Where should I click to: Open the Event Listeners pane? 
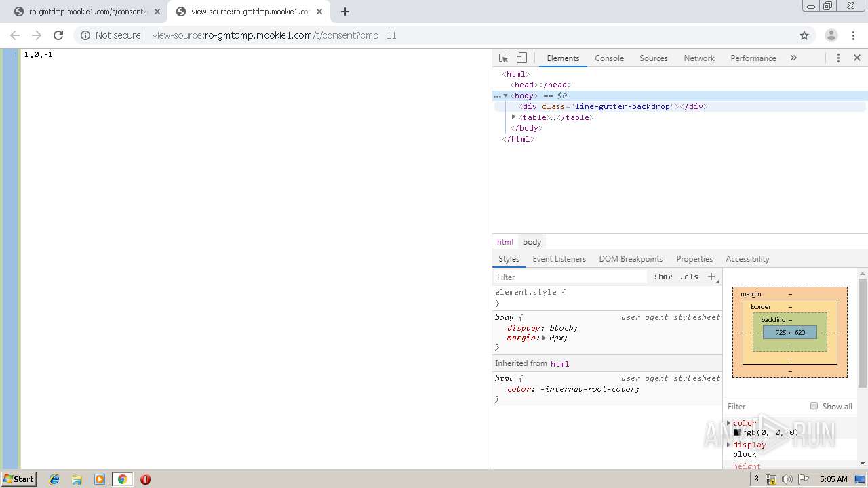(x=559, y=259)
